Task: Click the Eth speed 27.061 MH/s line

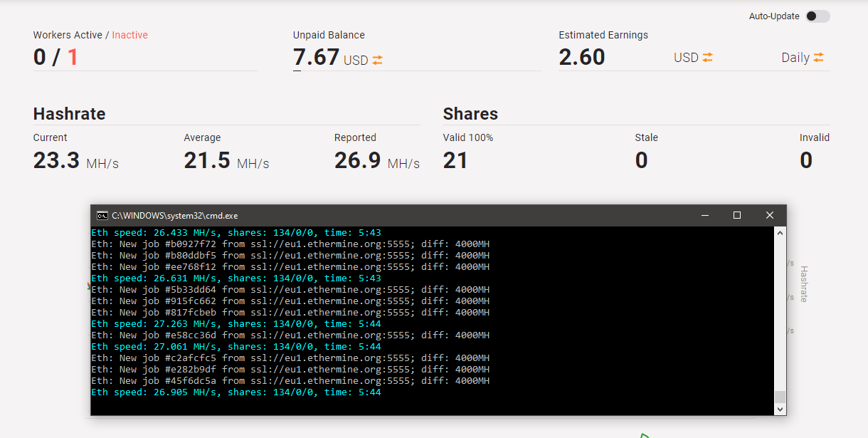Action: 236,347
